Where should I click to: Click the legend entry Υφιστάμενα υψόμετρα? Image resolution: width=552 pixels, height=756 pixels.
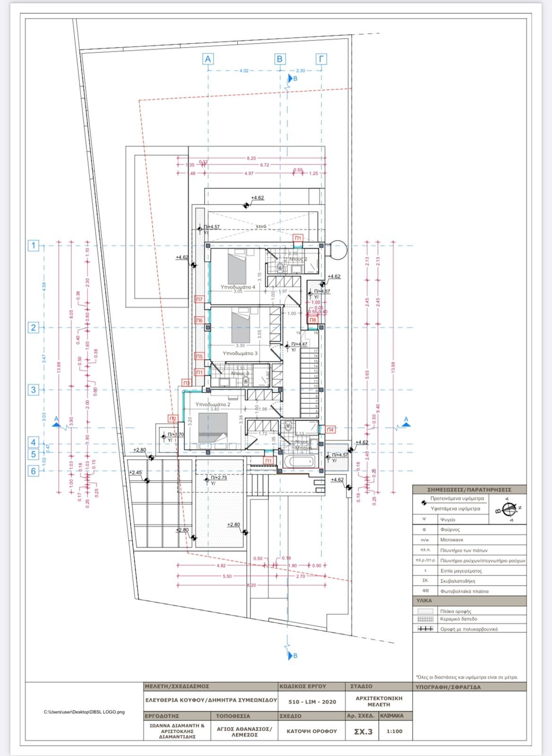456,508
